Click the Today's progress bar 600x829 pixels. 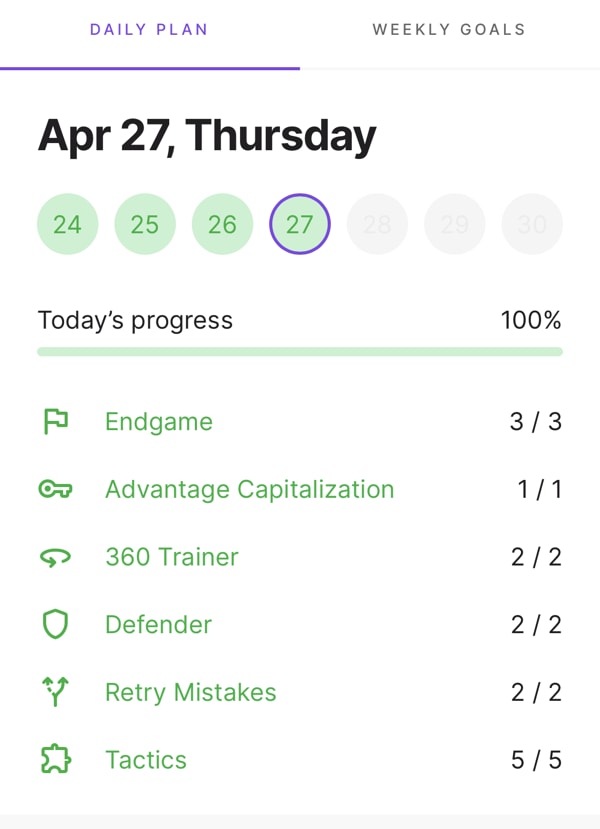(x=300, y=352)
